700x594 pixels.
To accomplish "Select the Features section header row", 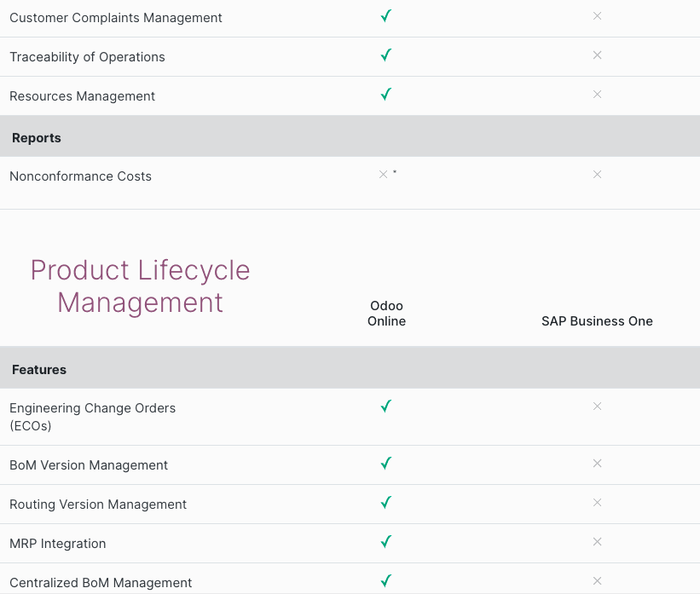I will 350,369.
